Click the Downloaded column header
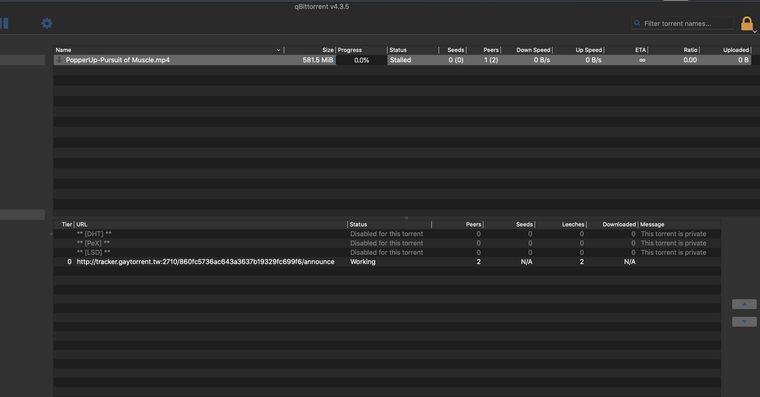This screenshot has width=760, height=397. tap(619, 224)
